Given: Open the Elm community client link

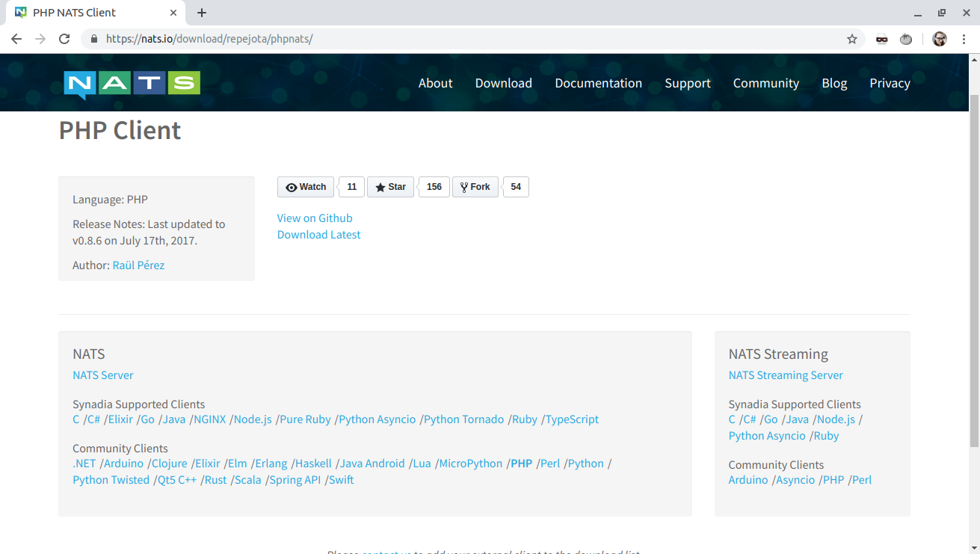Looking at the screenshot, I should 237,464.
